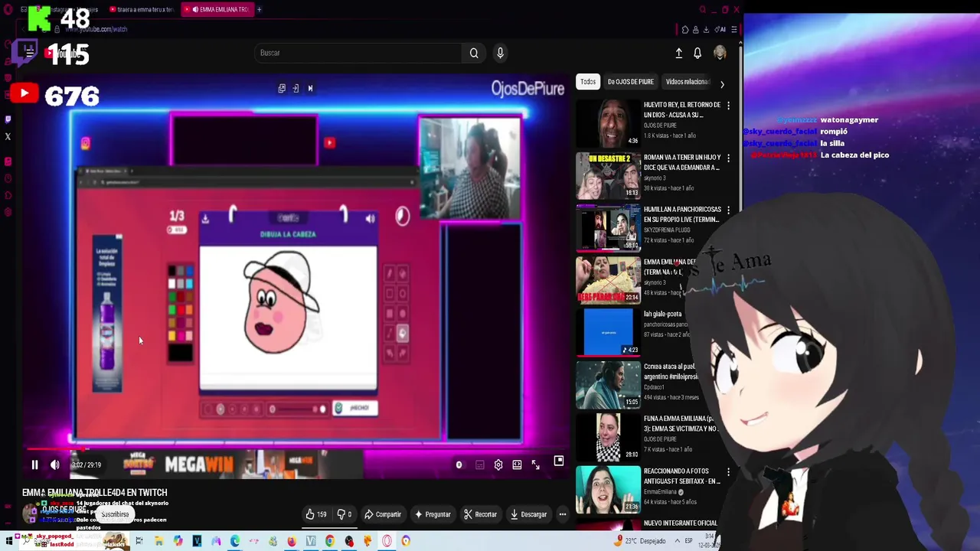980x551 pixels.
Task: Open Windows Start menu
Action: (9, 541)
